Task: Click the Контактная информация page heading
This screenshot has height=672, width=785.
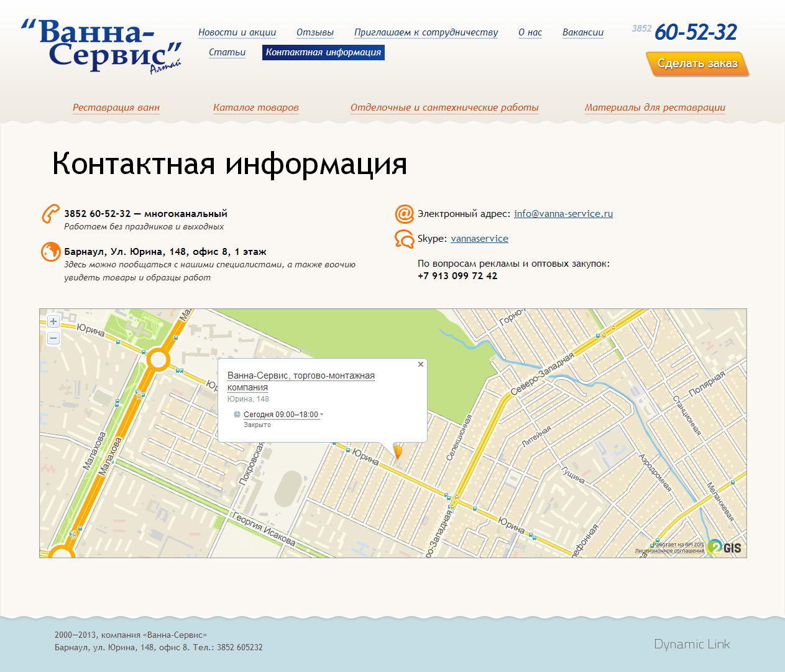Action: [229, 164]
